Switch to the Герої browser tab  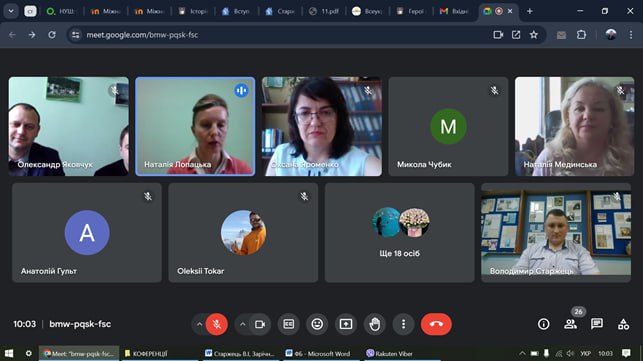click(x=411, y=11)
